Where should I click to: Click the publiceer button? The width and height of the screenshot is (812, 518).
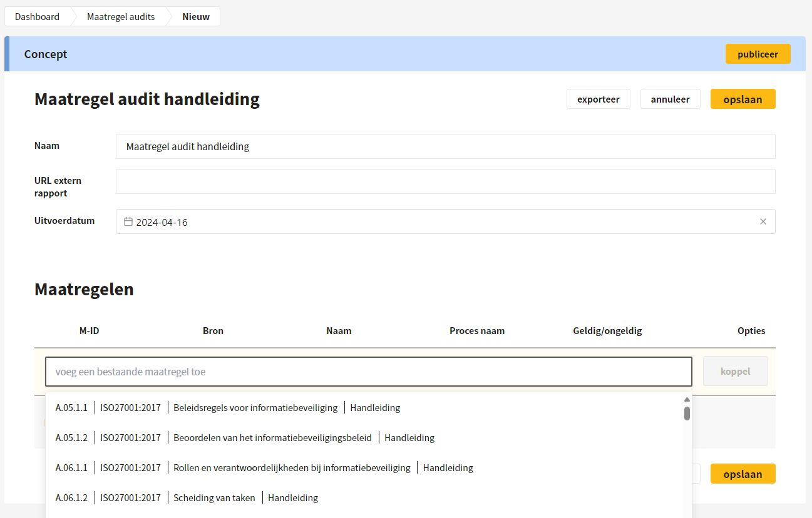pos(758,54)
